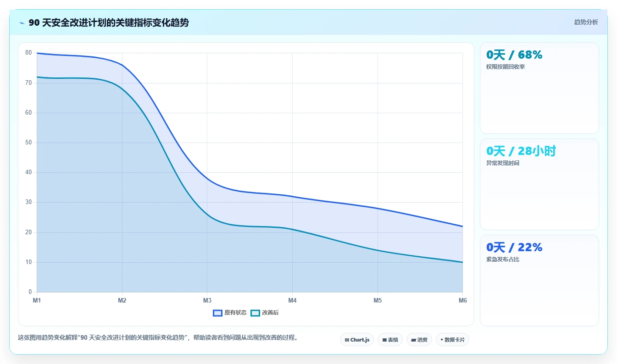Click the M5 x-axis label
The width and height of the screenshot is (617, 364).
tap(378, 300)
